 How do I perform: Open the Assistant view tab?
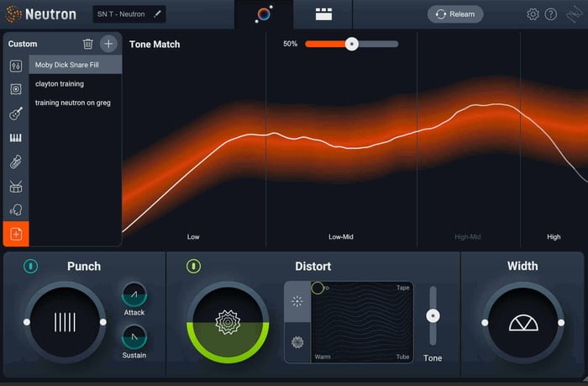coord(264,14)
